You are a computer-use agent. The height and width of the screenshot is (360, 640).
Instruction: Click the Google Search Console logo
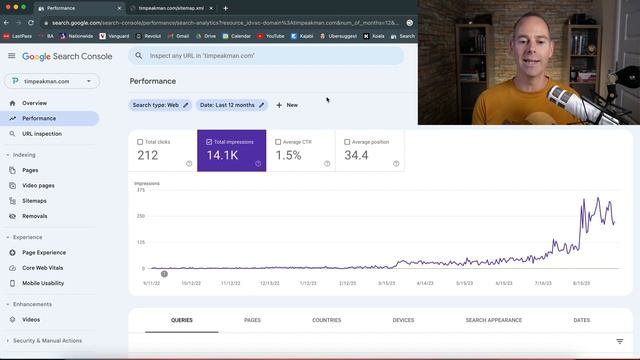[x=67, y=56]
